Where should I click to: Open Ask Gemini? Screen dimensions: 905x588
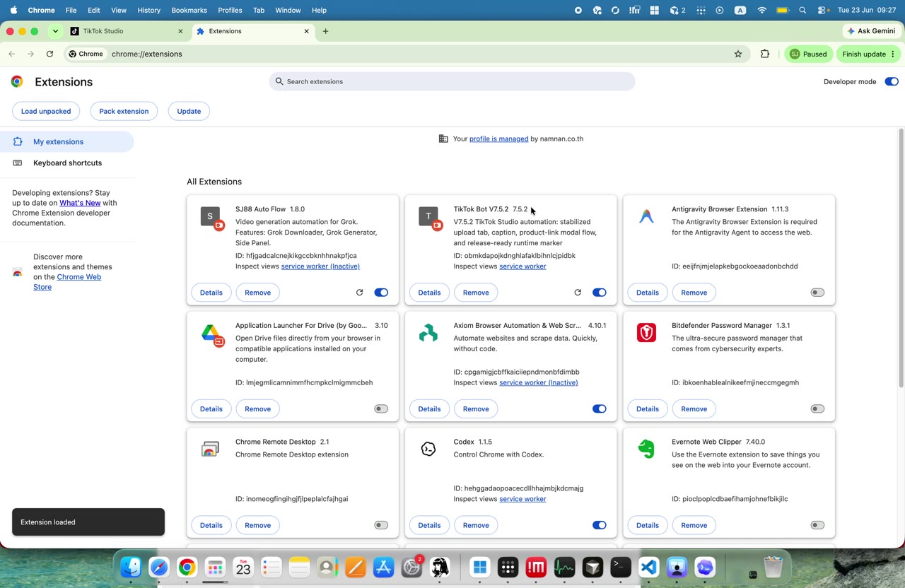pos(871,31)
